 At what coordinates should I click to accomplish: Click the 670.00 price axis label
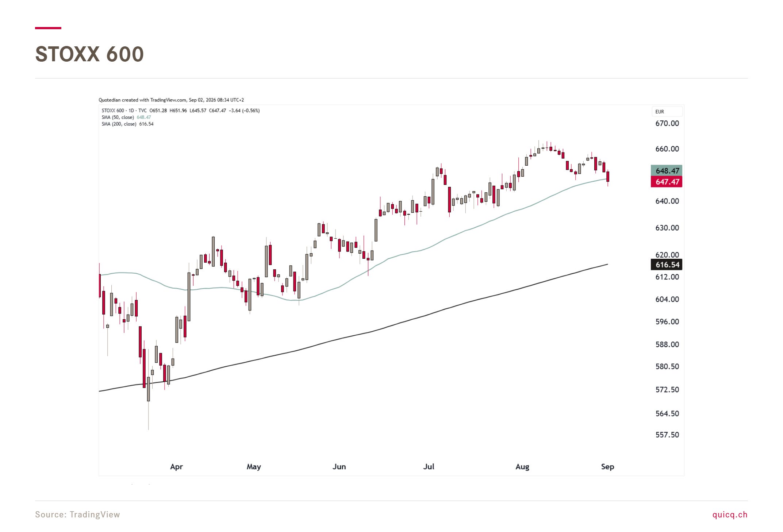point(667,123)
